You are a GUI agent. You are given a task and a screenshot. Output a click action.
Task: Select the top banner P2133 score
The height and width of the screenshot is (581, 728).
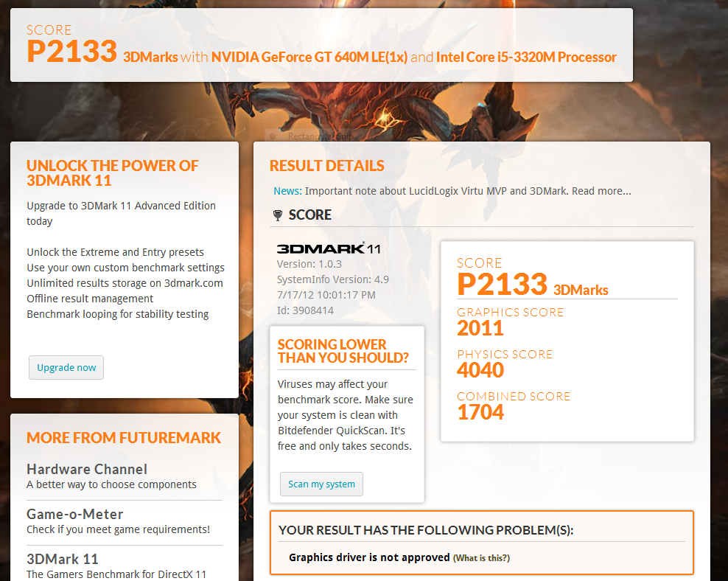tap(72, 51)
